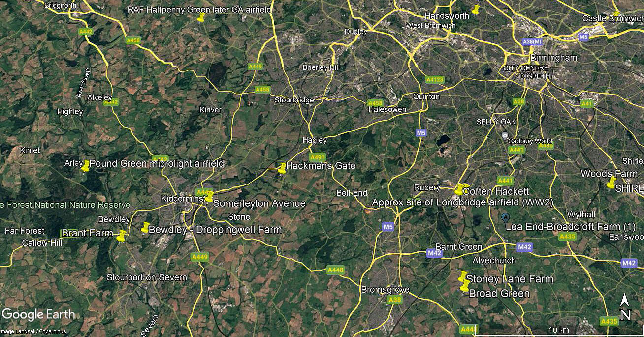Click the Woods Farm yellow pushpin

[612, 183]
